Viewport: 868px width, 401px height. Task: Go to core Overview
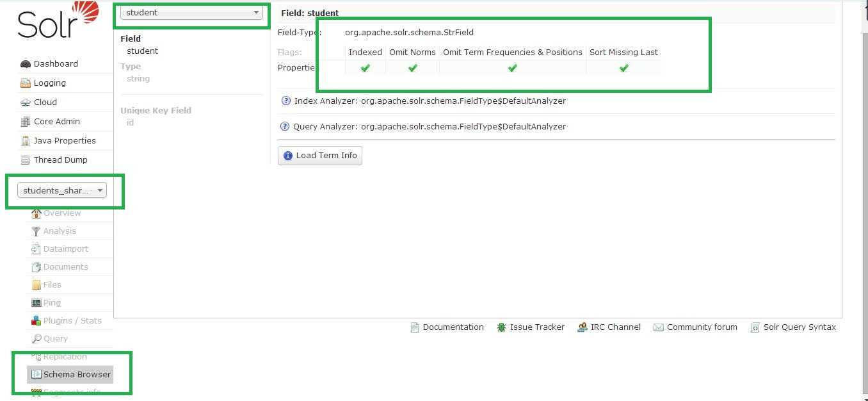pos(62,213)
